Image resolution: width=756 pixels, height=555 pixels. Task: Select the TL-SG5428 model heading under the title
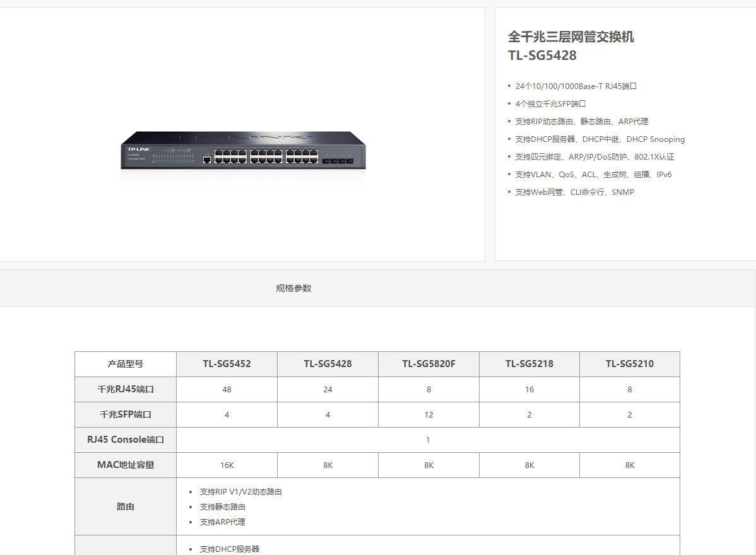pyautogui.click(x=542, y=56)
